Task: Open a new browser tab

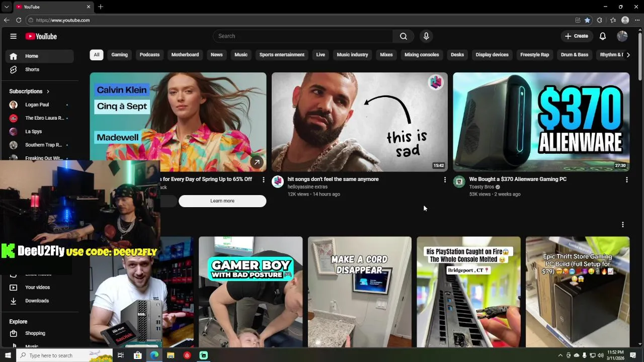Action: (x=101, y=7)
